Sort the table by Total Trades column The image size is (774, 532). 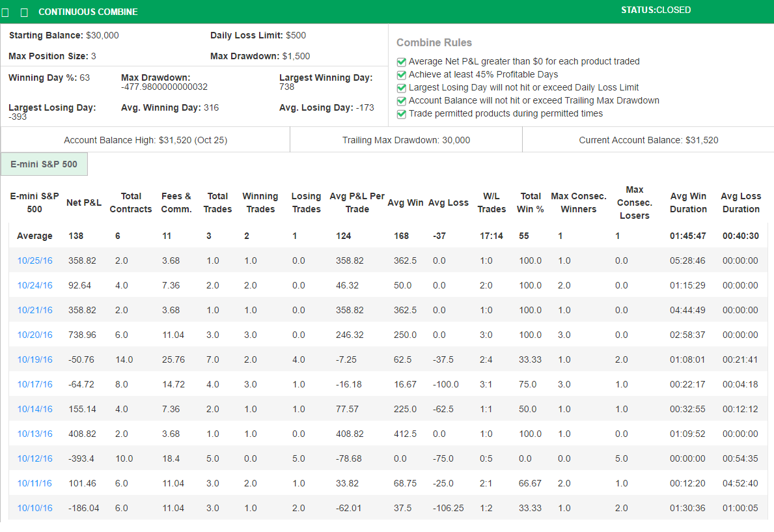217,202
